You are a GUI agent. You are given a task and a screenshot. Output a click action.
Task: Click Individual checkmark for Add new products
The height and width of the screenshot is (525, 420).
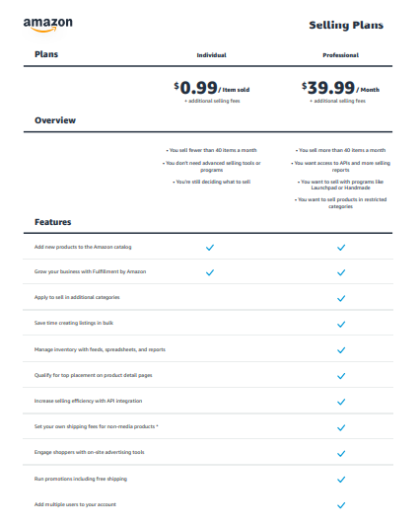pyautogui.click(x=210, y=248)
